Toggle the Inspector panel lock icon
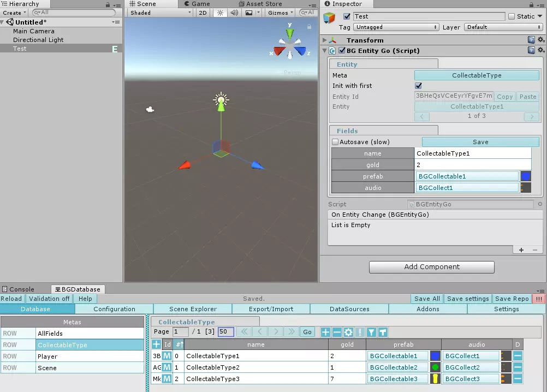The height and width of the screenshot is (392, 547). [x=531, y=4]
